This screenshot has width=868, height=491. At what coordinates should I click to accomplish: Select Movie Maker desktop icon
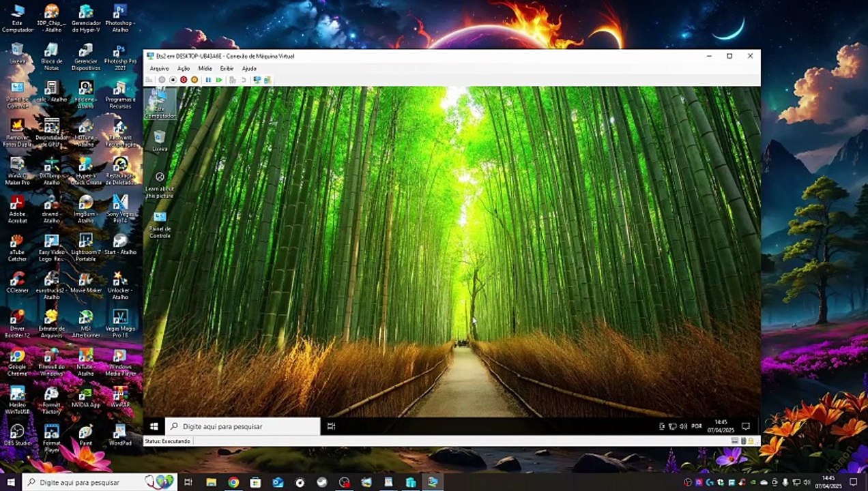86,282
